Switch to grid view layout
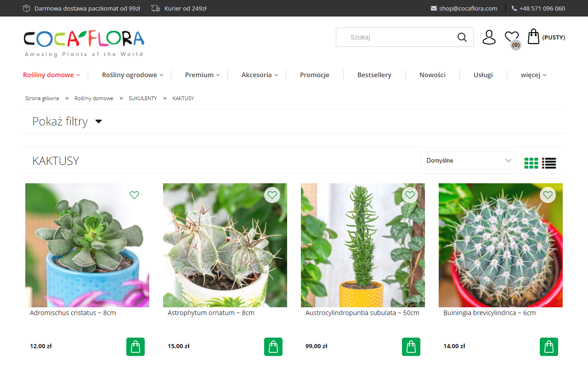Screen dimensions: 588x367 (531, 163)
